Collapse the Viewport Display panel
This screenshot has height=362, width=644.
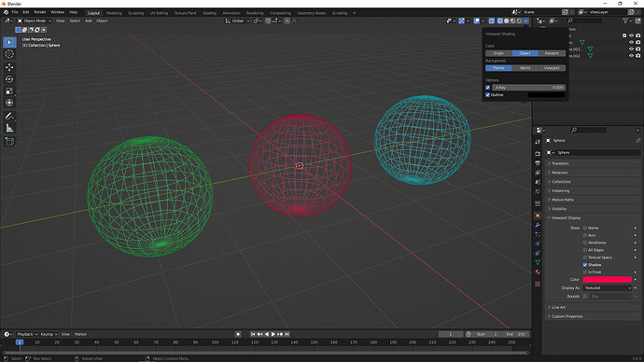click(x=593, y=218)
